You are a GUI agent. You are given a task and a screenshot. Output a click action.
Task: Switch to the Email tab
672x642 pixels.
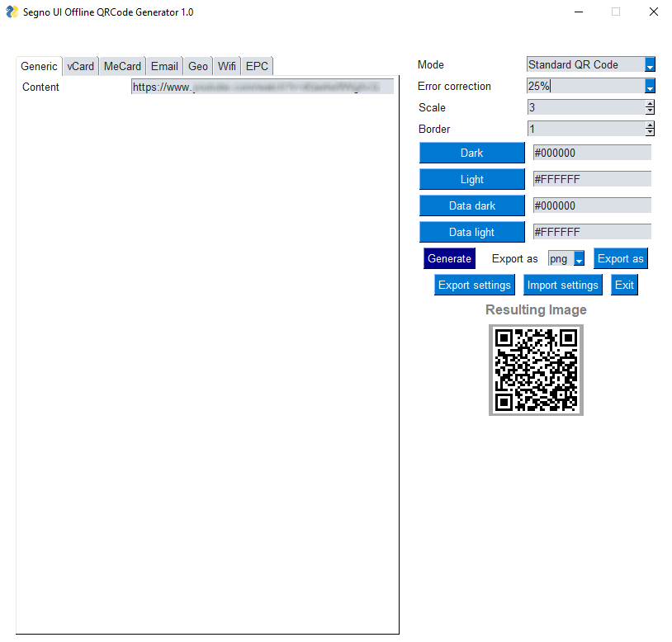click(x=164, y=66)
